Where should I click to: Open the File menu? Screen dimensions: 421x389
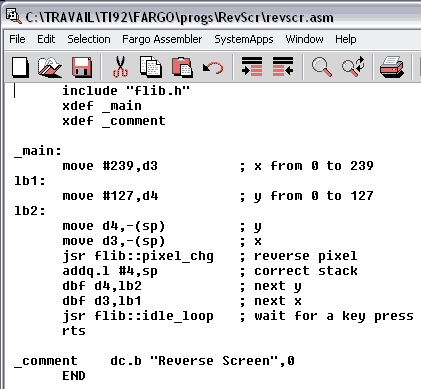[17, 39]
